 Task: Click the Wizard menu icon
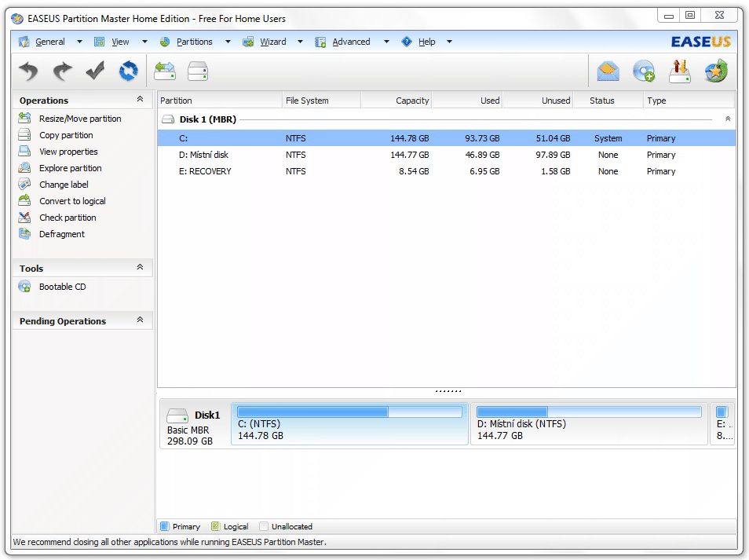[248, 42]
